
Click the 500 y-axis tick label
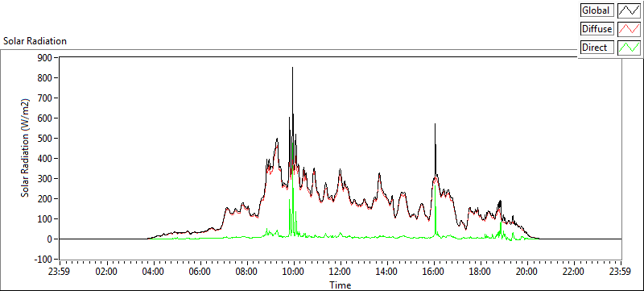coord(44,138)
